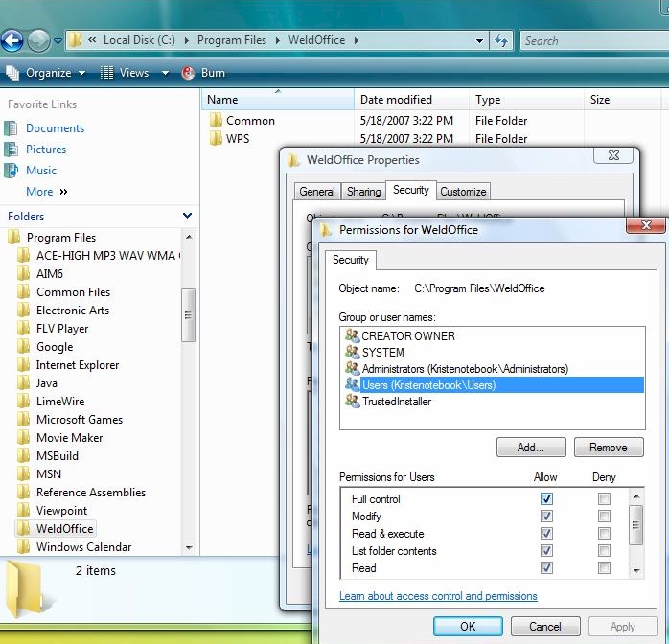Open the Organize dropdown menu
Screen dimensions: 669x644
(47, 73)
